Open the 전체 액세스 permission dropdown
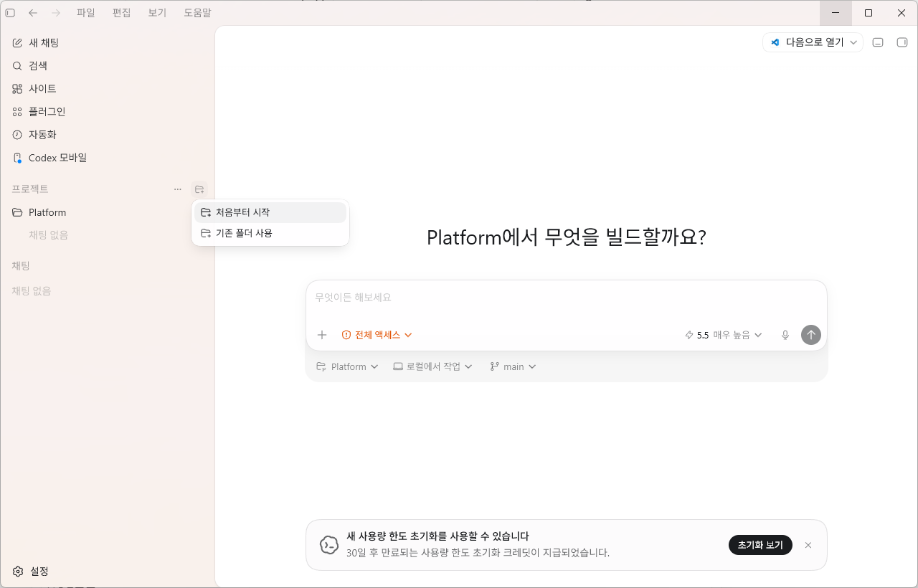 pyautogui.click(x=377, y=335)
